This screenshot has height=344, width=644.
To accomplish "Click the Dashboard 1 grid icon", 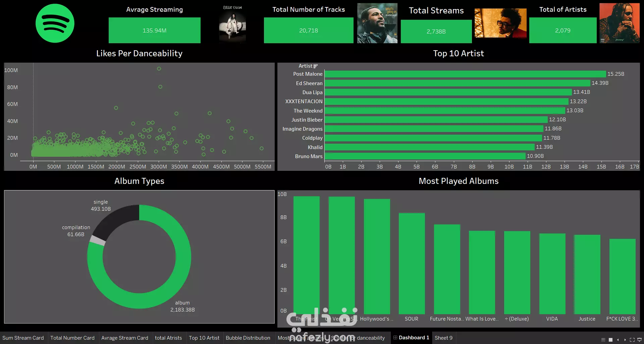I will pyautogui.click(x=395, y=338).
